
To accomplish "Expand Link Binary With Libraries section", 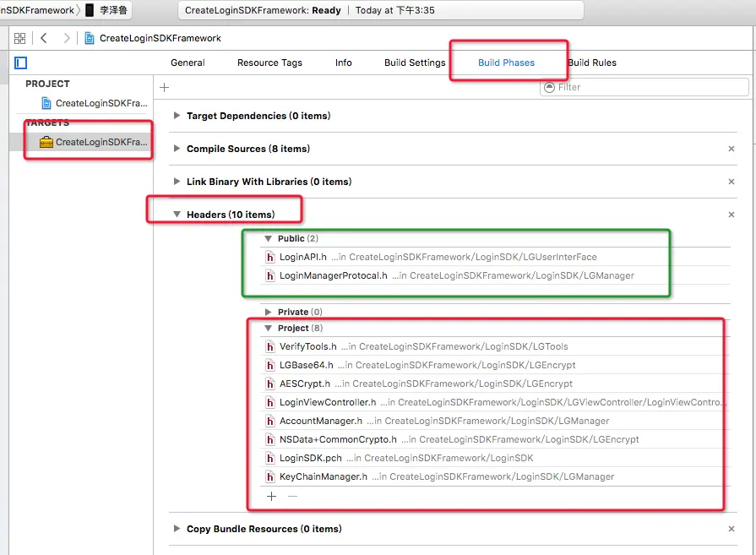I will 177,182.
